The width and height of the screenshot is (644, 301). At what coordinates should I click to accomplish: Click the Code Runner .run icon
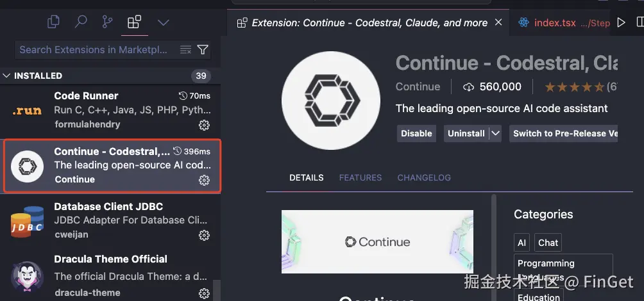pyautogui.click(x=27, y=110)
